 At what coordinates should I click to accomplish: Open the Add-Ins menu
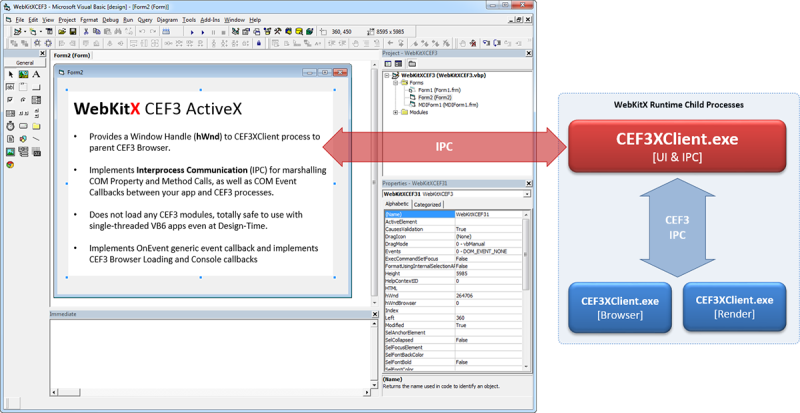pyautogui.click(x=210, y=20)
